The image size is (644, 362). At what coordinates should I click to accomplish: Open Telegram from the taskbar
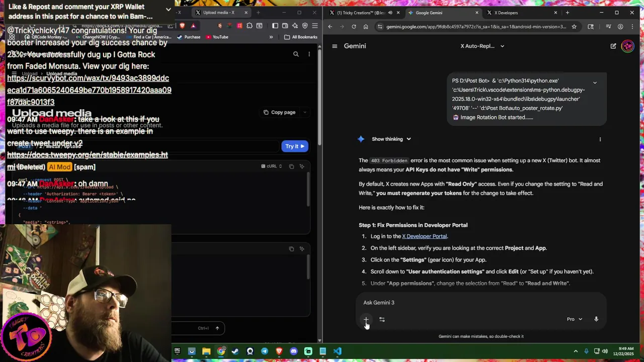pyautogui.click(x=265, y=351)
